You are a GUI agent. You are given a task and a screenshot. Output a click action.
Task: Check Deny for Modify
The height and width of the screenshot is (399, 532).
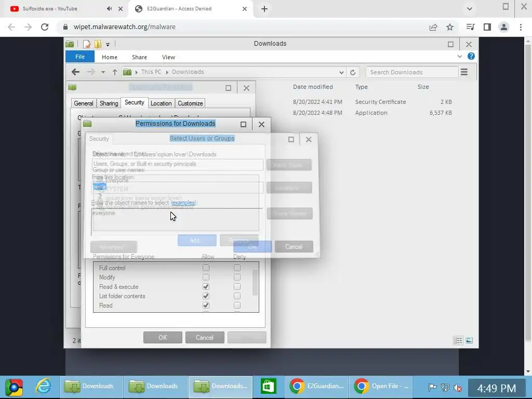237,277
